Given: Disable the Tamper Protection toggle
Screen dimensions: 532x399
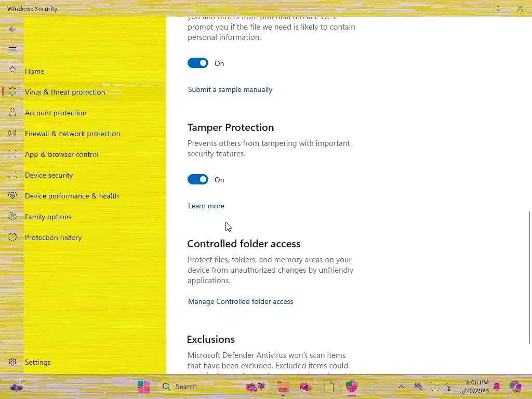Looking at the screenshot, I should point(198,179).
